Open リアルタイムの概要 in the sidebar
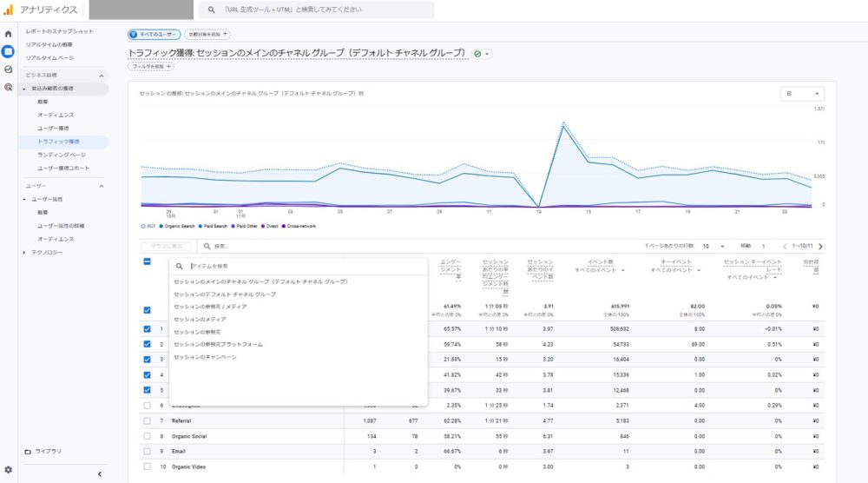This screenshot has height=483, width=868. coord(49,45)
